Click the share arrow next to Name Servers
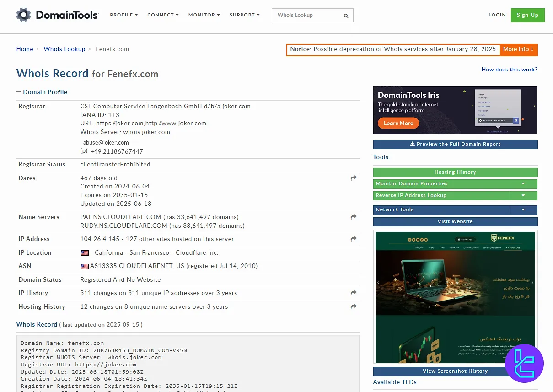The image size is (553, 392). [353, 217]
